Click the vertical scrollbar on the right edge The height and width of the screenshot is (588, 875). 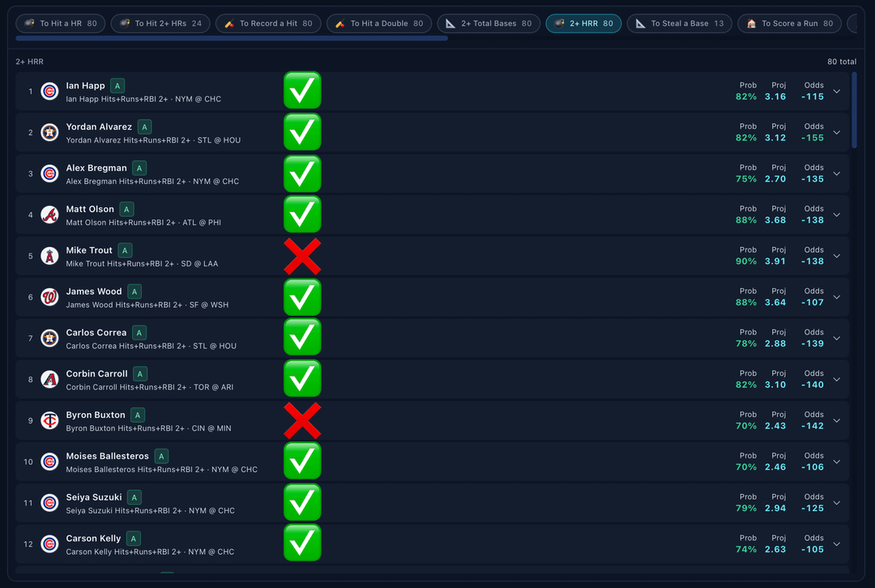[854, 109]
